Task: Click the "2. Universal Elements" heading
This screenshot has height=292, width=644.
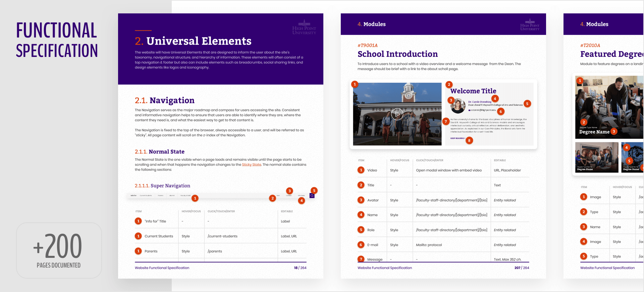Action: [193, 41]
